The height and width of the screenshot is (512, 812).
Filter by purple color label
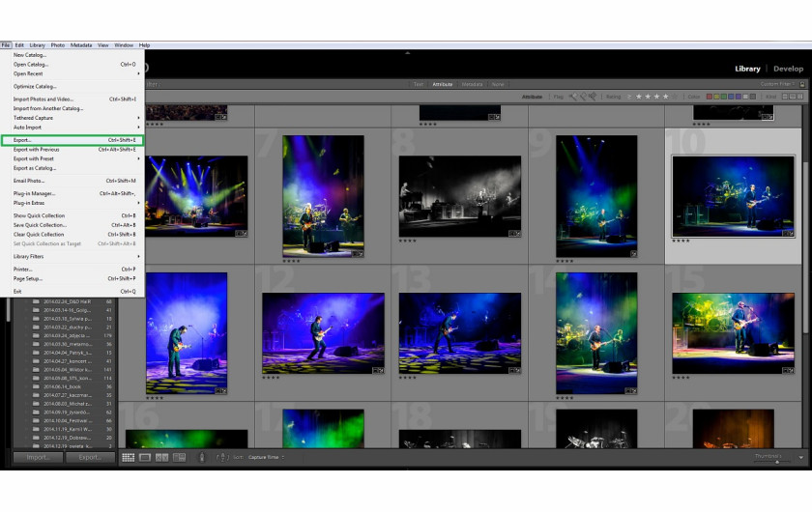coord(739,97)
